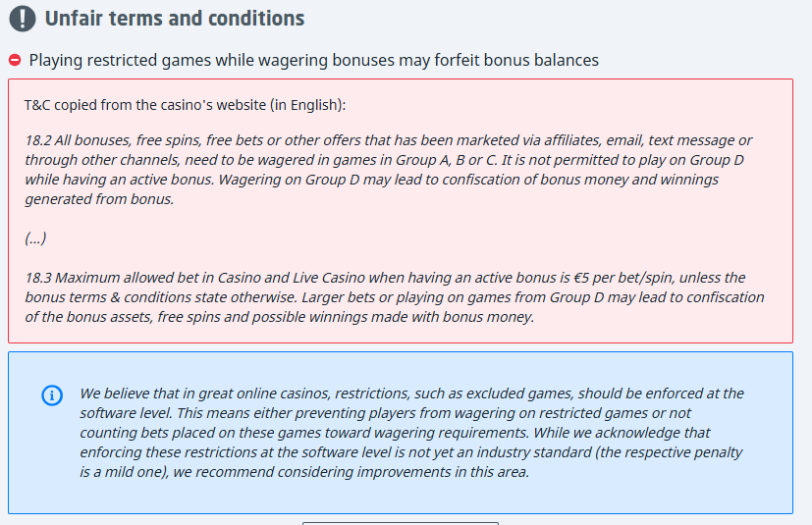Click the partially visible button below the note
Screen dimensions: 812x525
pos(401,523)
